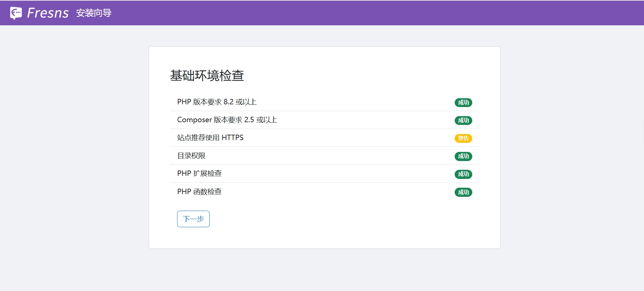
Task: Select the Composer 版本要求 2.5 或以上 row label
Action: (x=227, y=120)
